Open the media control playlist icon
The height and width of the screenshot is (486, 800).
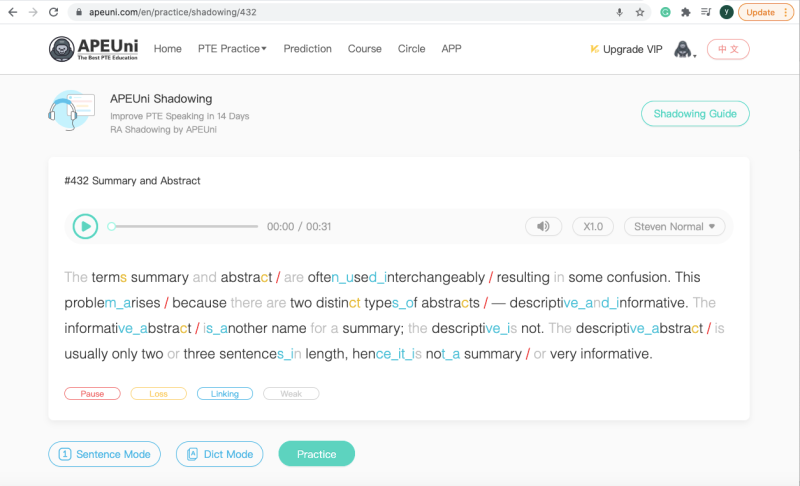coord(706,12)
